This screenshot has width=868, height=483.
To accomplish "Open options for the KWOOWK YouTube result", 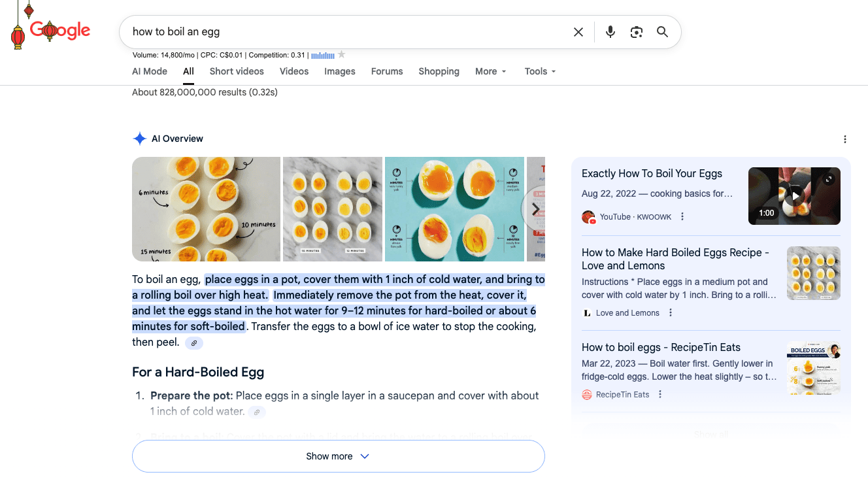I will point(682,216).
